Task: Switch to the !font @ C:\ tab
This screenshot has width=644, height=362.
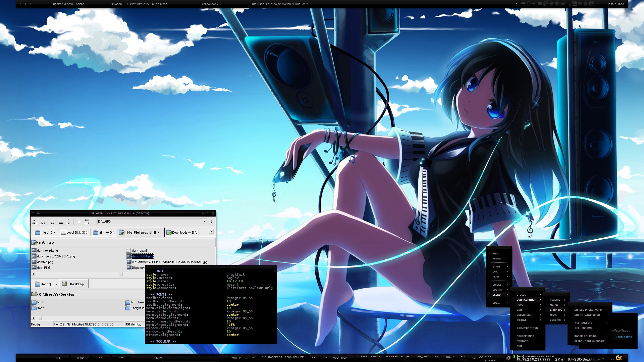Action: (46, 284)
